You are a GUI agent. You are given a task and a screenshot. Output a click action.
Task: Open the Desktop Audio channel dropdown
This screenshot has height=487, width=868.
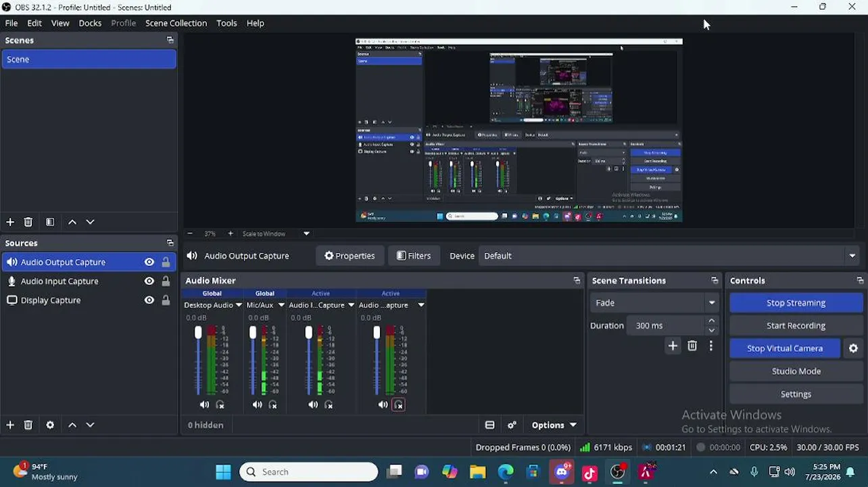[x=238, y=305]
